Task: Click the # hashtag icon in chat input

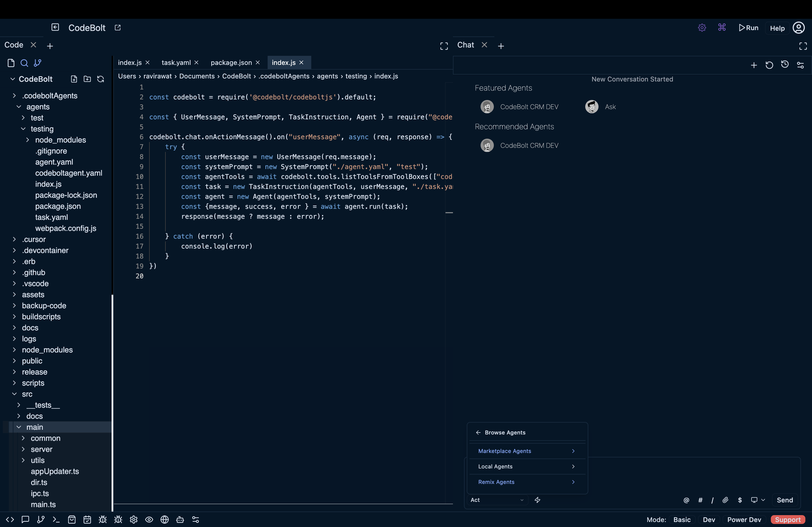Action: [x=700, y=500]
